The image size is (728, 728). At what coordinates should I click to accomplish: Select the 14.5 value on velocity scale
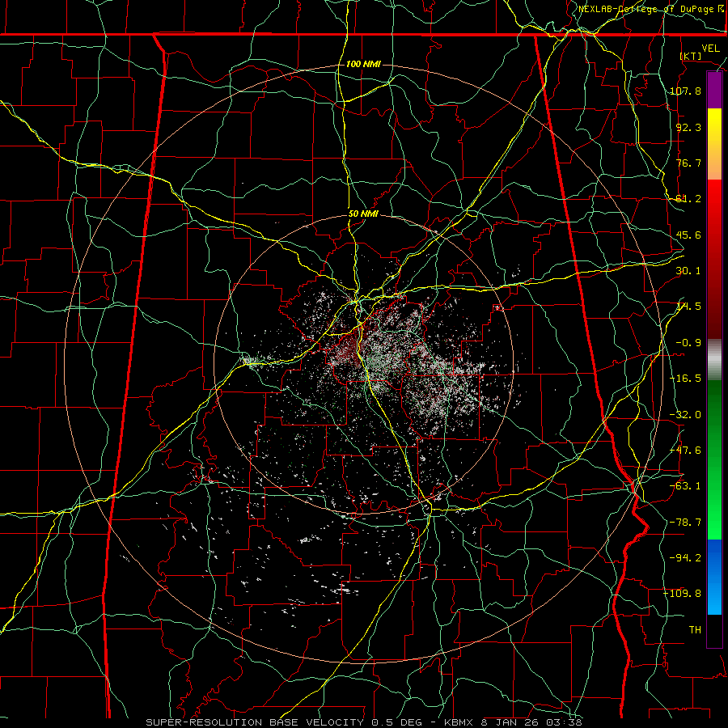coord(688,307)
